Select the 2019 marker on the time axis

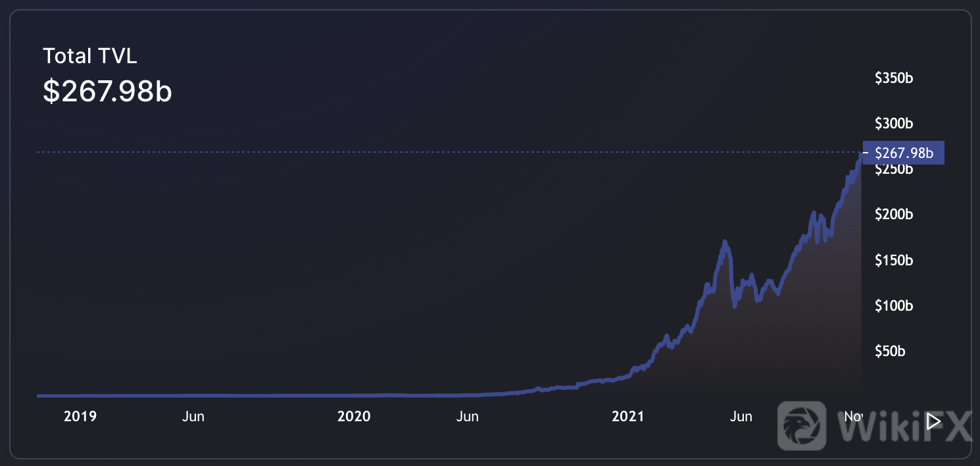tap(80, 417)
